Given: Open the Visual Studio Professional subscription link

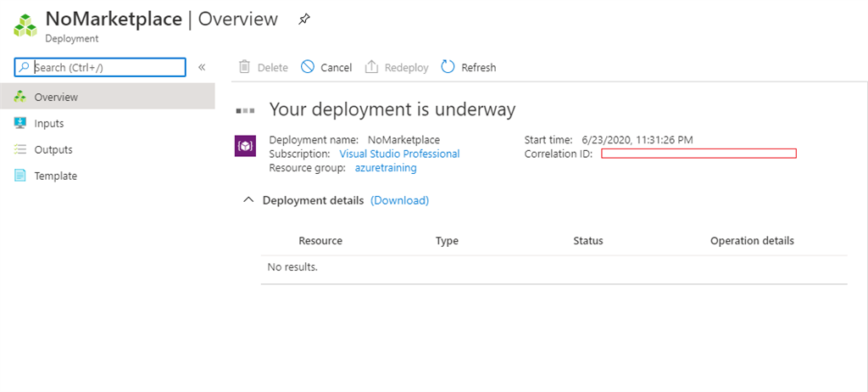Looking at the screenshot, I should (399, 154).
